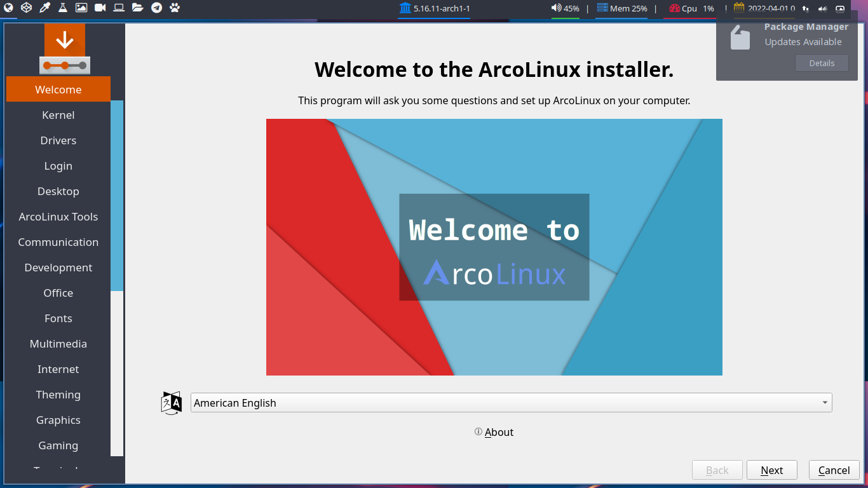Click the Telegram paper-plane icon
868x488 pixels.
coord(156,8)
